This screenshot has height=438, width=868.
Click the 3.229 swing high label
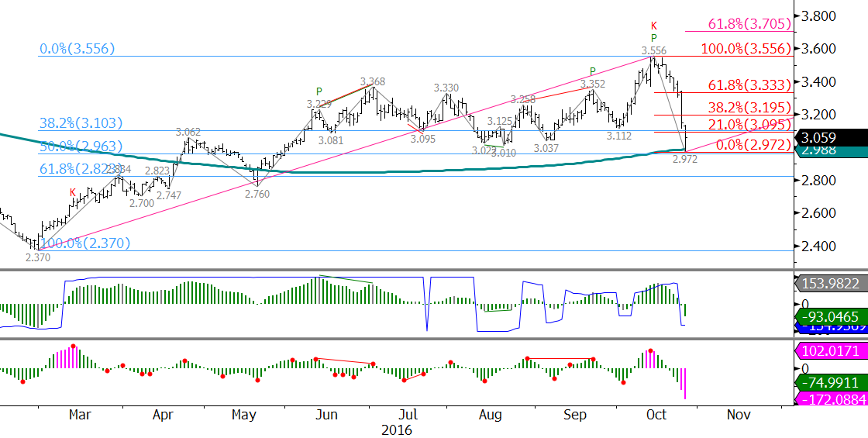[x=319, y=104]
